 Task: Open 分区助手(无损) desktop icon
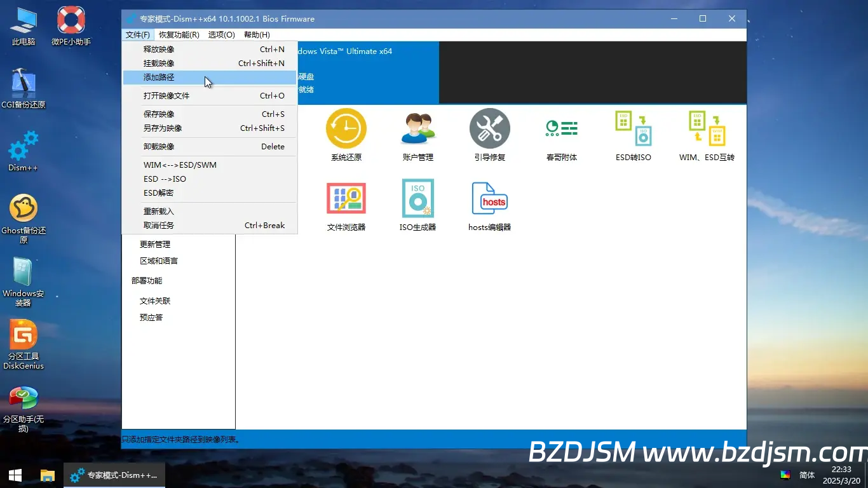24,408
